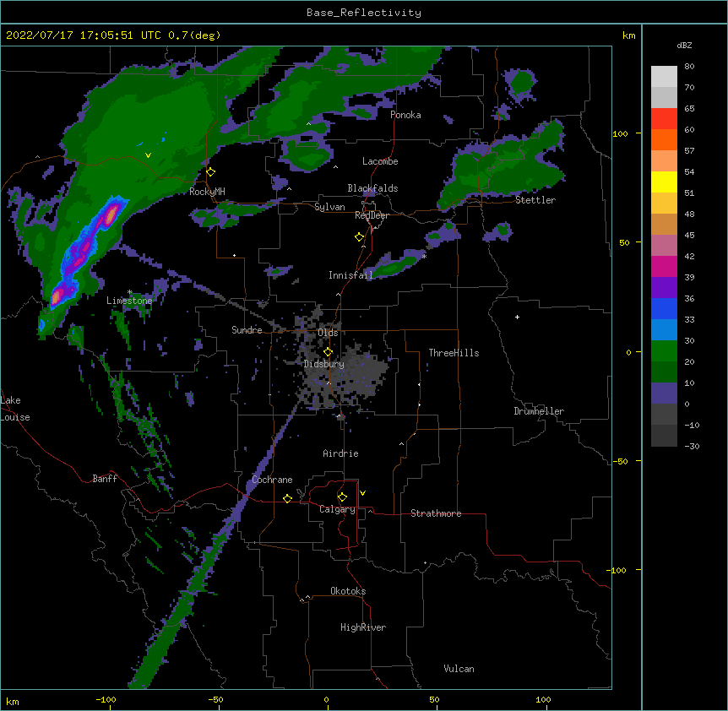728x711 pixels.
Task: Click the yellow V marker northwest of RockyMH
Action: (148, 155)
